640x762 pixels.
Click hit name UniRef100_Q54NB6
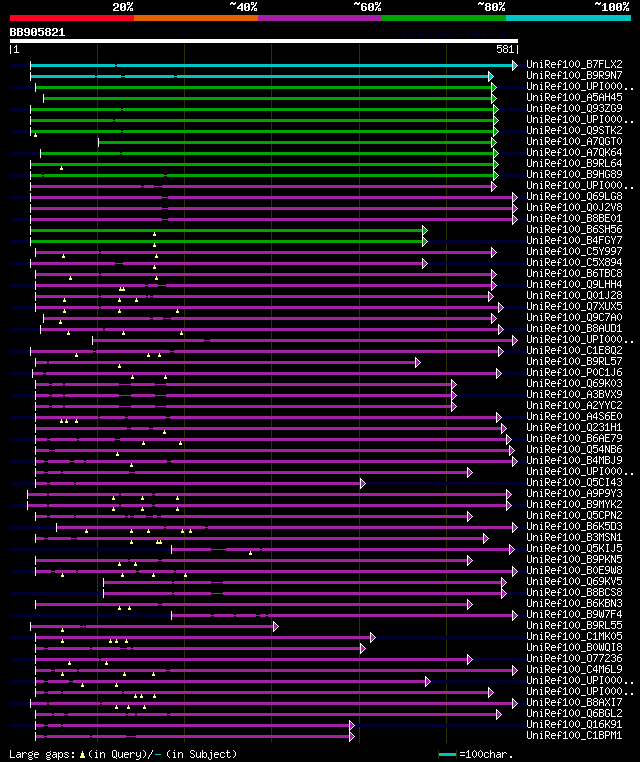click(x=574, y=450)
